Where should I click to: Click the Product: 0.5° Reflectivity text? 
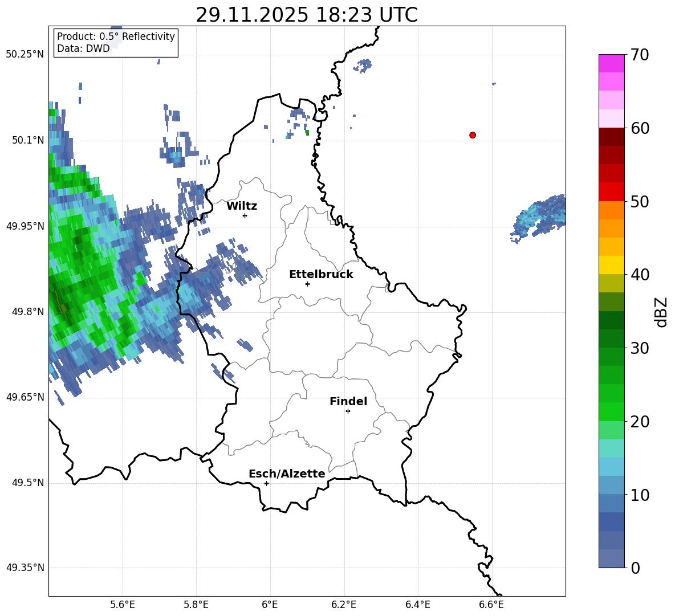pyautogui.click(x=116, y=36)
